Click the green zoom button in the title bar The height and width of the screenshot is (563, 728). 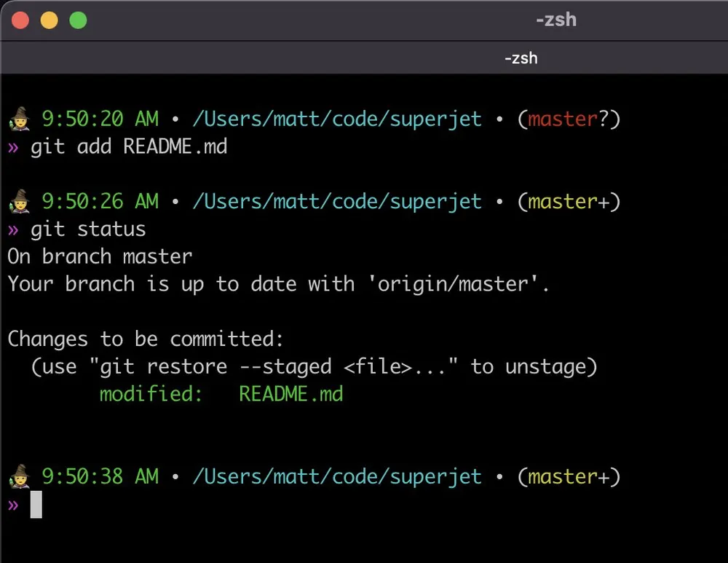point(77,20)
